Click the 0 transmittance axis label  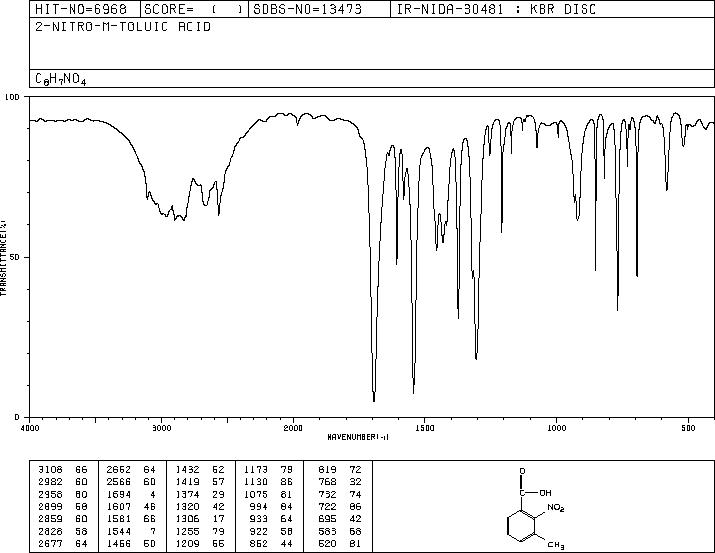click(17, 417)
